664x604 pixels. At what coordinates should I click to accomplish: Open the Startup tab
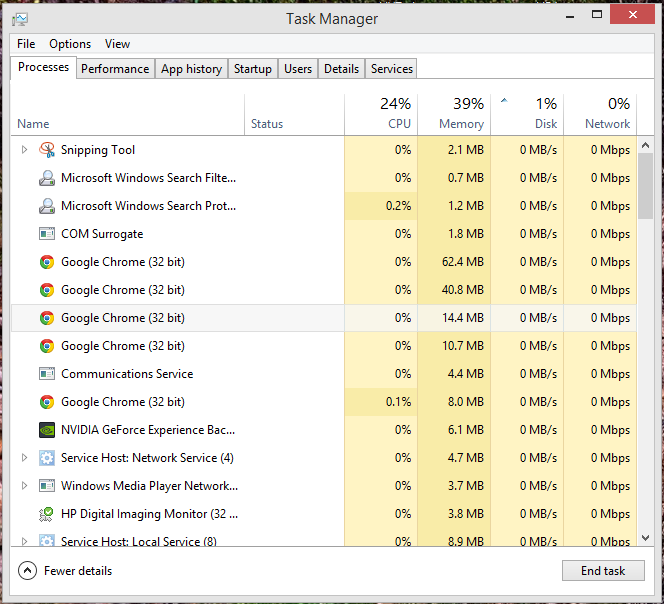[x=253, y=69]
